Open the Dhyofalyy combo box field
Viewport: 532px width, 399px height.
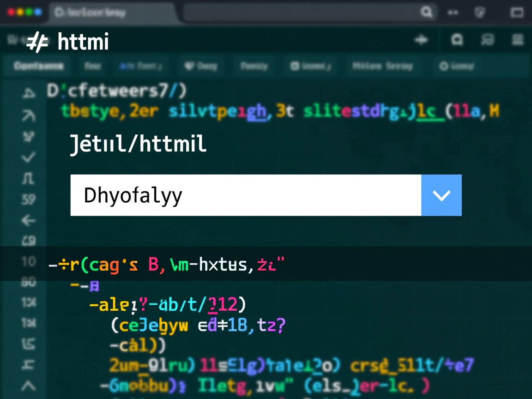pos(245,195)
